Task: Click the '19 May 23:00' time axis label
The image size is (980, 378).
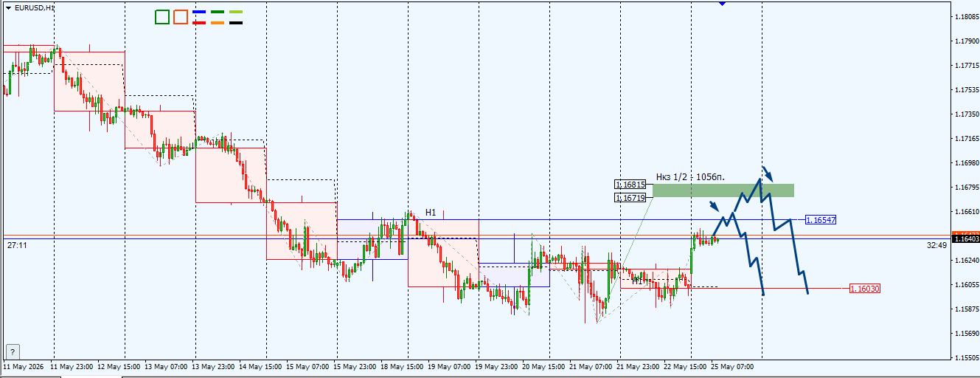Action: 497,366
